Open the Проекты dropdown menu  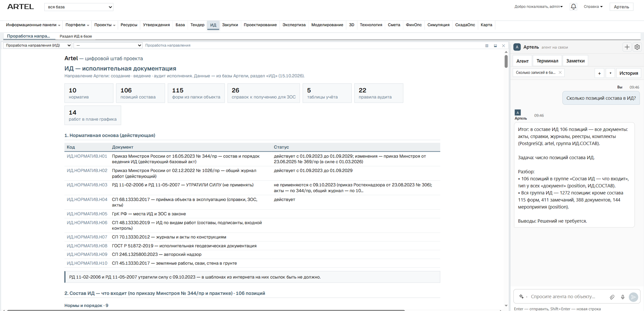105,25
